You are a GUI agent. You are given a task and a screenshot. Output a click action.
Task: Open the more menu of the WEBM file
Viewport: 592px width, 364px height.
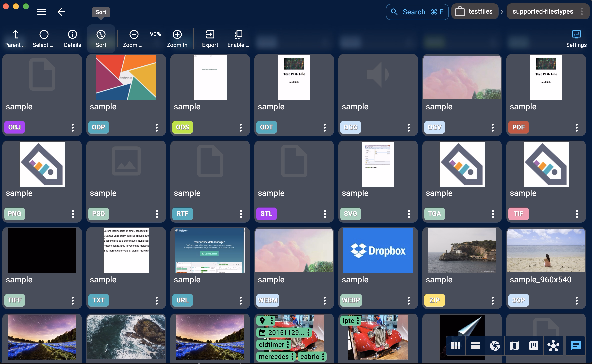click(x=325, y=300)
